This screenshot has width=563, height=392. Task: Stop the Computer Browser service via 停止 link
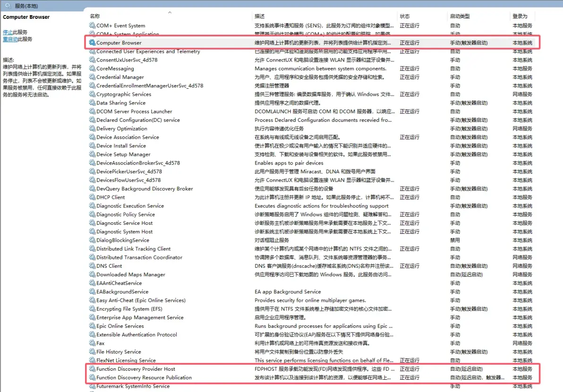[8, 32]
